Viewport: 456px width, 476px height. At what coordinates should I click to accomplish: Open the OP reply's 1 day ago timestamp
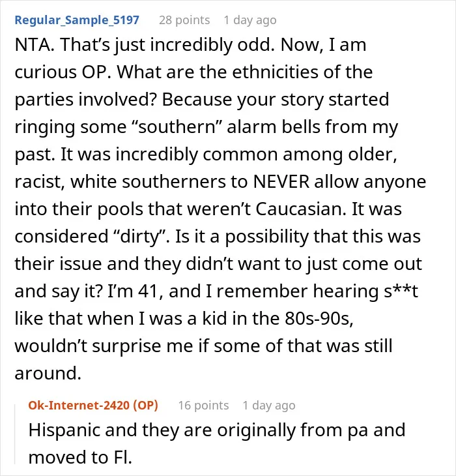[x=269, y=406]
